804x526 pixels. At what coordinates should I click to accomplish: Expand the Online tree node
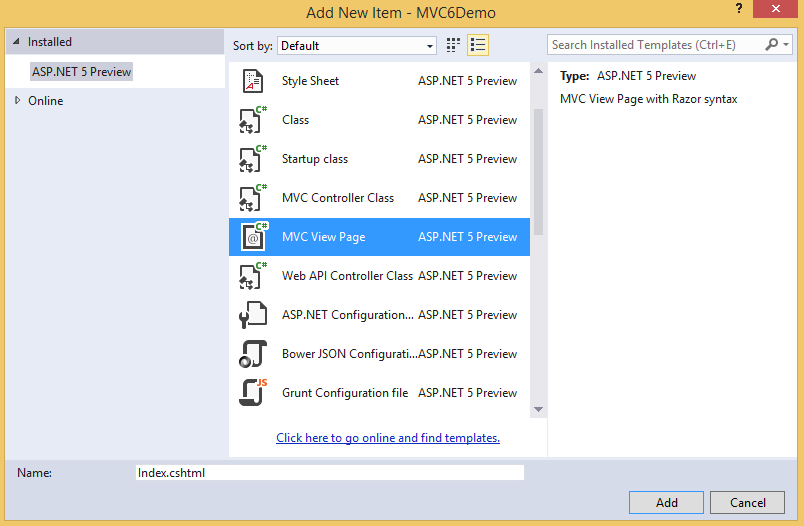[17, 100]
